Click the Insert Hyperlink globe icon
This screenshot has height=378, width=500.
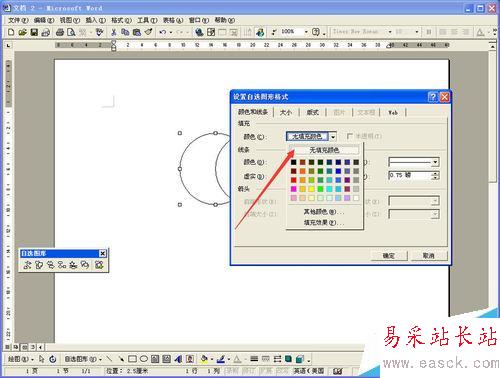(199, 32)
